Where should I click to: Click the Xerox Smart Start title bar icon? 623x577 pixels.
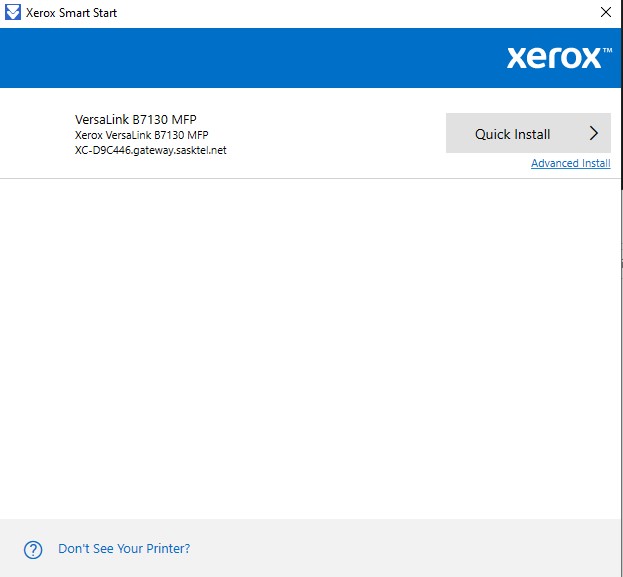click(x=13, y=12)
